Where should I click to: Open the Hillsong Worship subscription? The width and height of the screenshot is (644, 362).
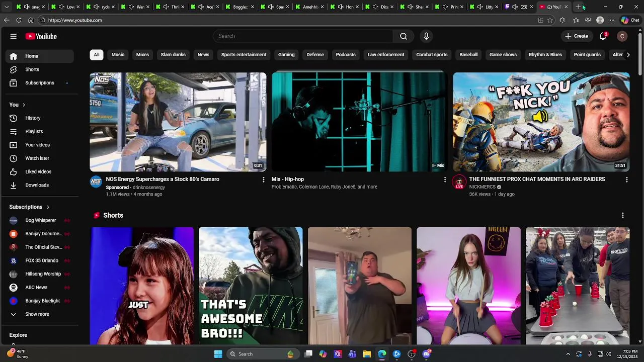(x=40, y=274)
